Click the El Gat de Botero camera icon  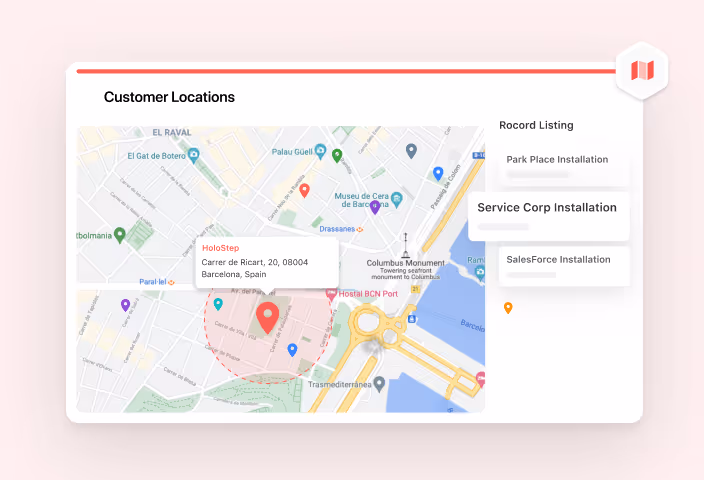pyautogui.click(x=194, y=155)
